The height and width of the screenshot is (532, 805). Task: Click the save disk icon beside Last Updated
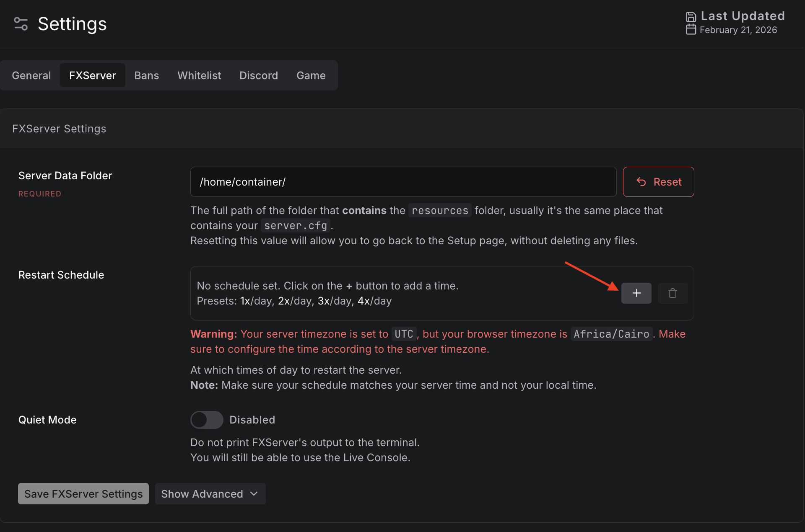pyautogui.click(x=691, y=17)
